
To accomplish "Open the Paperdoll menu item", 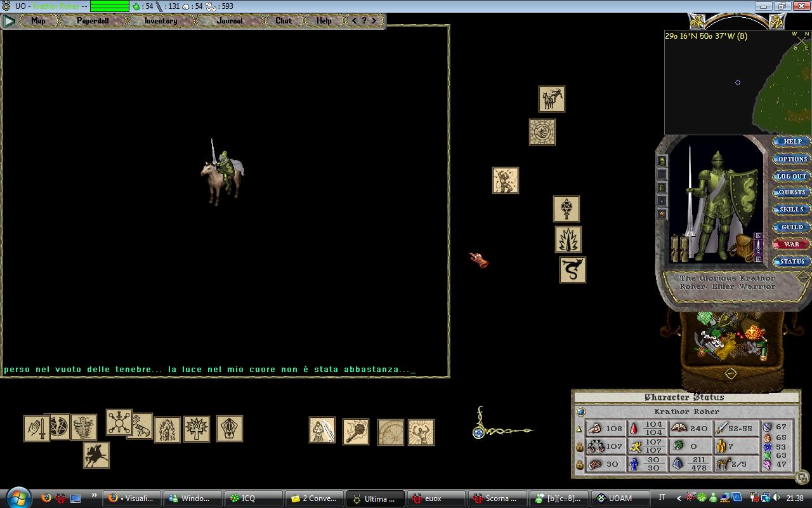I will click(x=93, y=21).
